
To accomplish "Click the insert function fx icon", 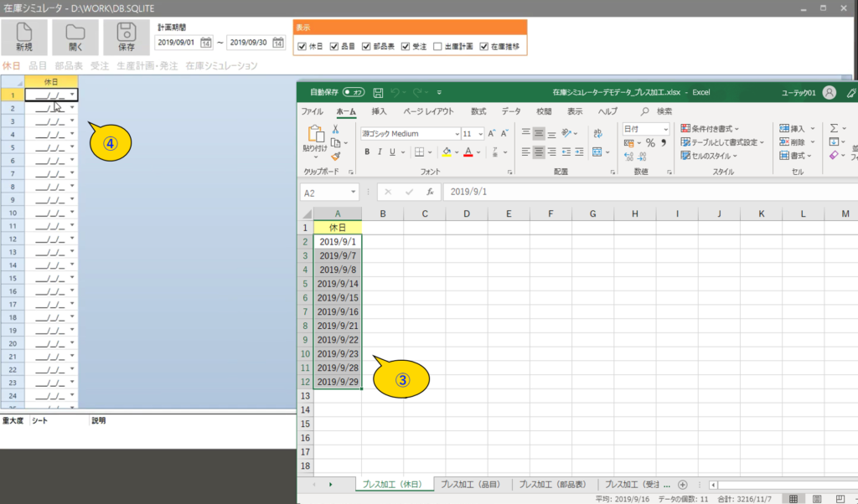I will 429,192.
